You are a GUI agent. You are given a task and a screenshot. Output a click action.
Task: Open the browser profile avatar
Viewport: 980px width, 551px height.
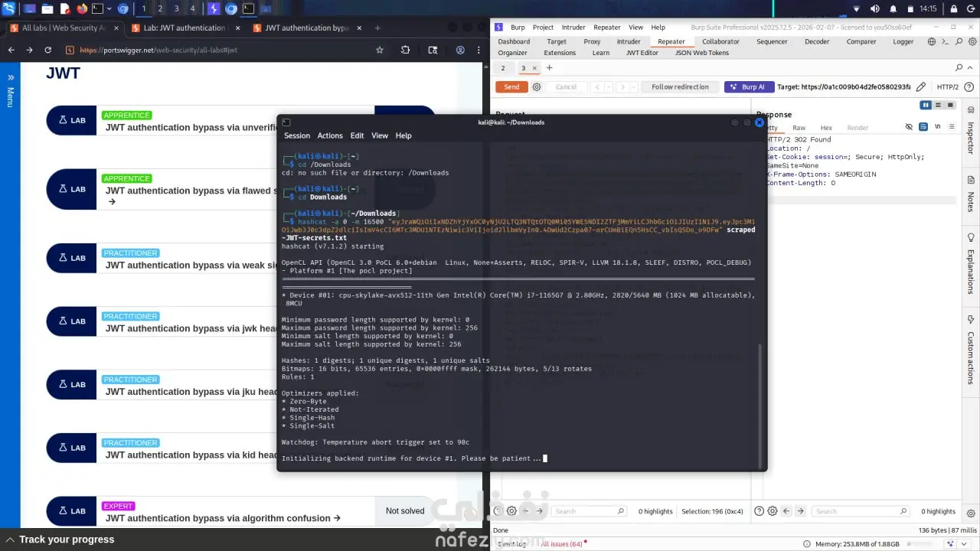[x=460, y=50]
